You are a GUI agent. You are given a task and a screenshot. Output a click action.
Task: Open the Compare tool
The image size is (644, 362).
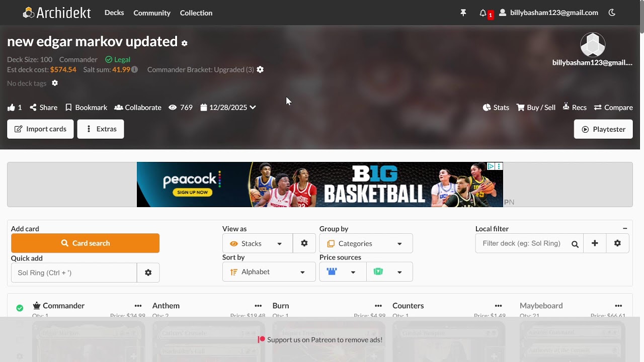(613, 108)
